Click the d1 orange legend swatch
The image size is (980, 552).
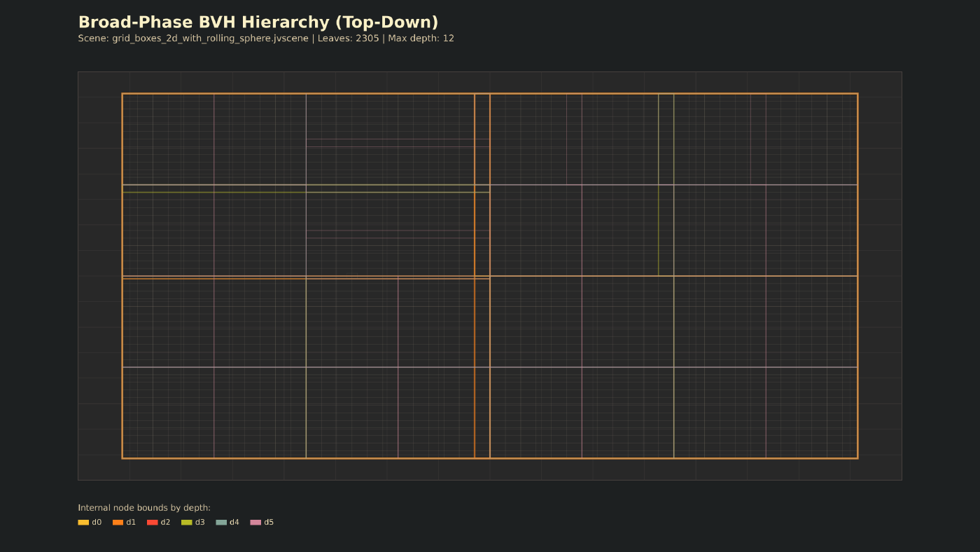coord(118,523)
